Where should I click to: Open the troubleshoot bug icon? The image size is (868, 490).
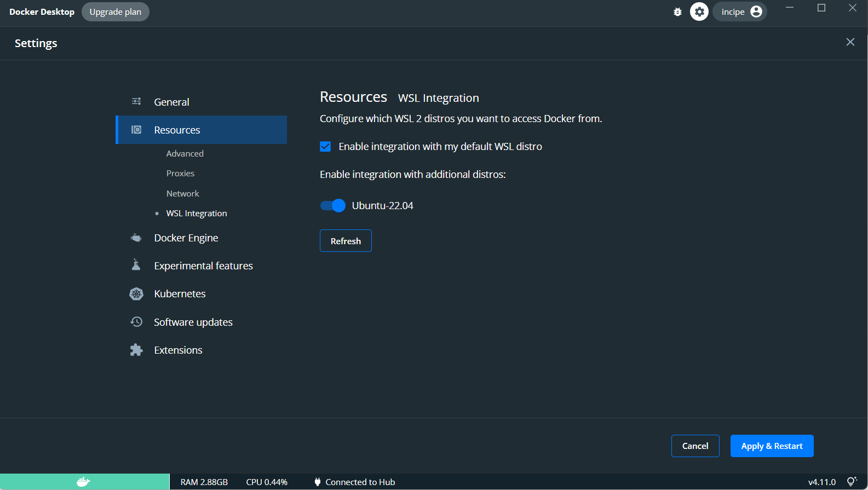677,12
